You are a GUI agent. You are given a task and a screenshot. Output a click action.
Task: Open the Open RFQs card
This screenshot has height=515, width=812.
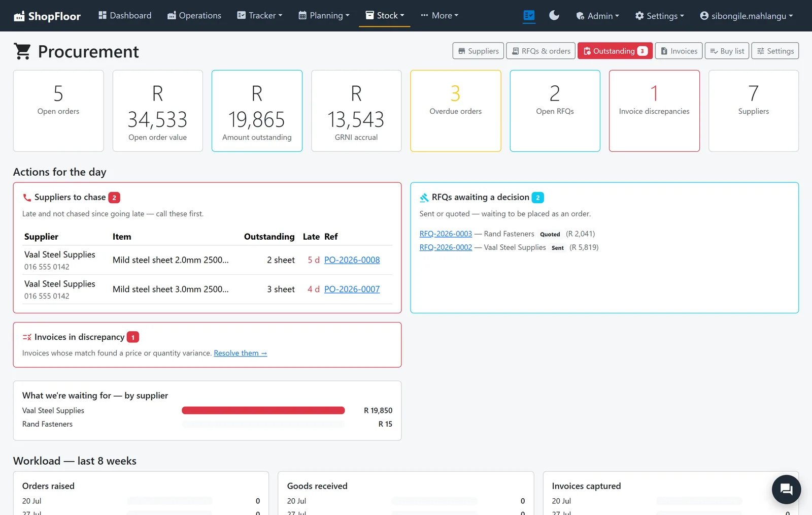coord(555,111)
